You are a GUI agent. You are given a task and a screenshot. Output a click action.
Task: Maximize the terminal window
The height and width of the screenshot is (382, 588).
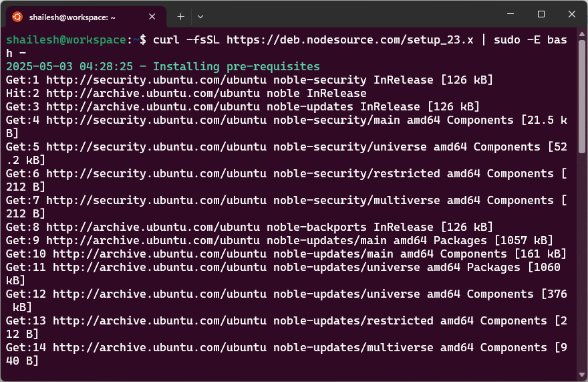541,14
